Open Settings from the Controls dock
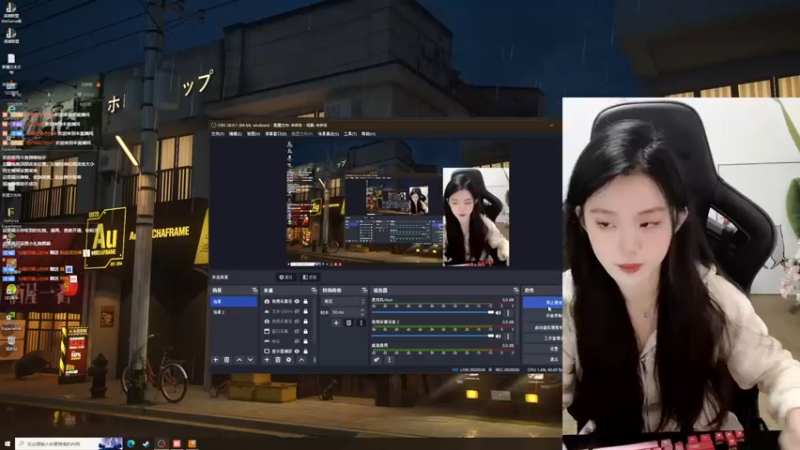The height and width of the screenshot is (450, 800). 542,348
